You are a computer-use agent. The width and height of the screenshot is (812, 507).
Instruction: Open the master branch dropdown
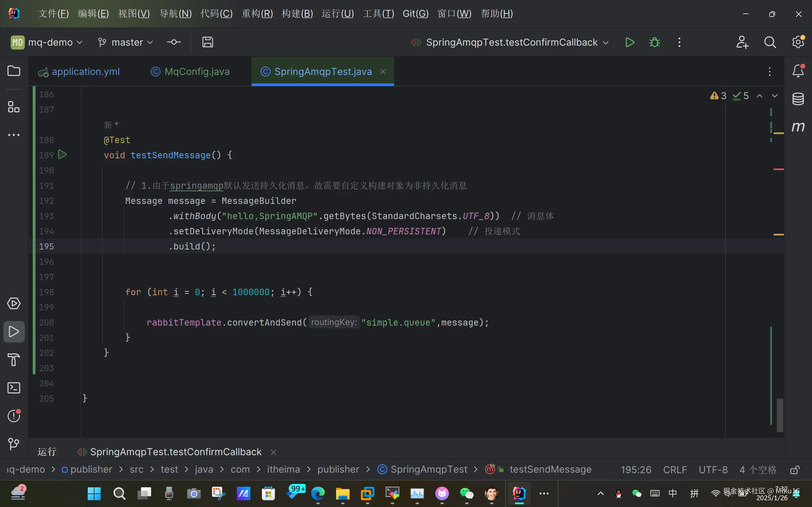[x=126, y=42]
